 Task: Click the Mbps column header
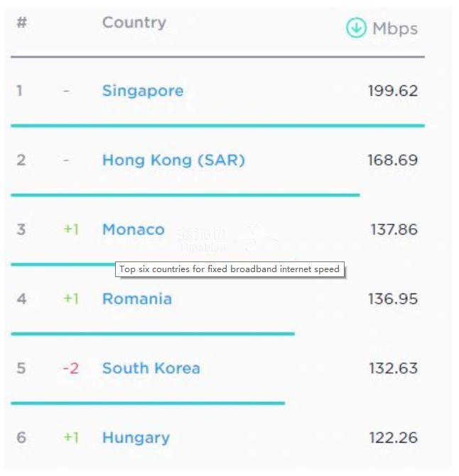395,29
